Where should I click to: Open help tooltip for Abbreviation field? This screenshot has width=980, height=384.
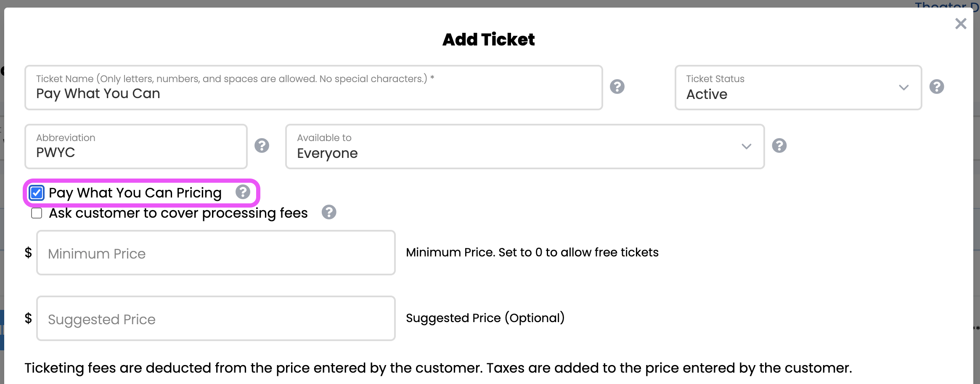262,146
